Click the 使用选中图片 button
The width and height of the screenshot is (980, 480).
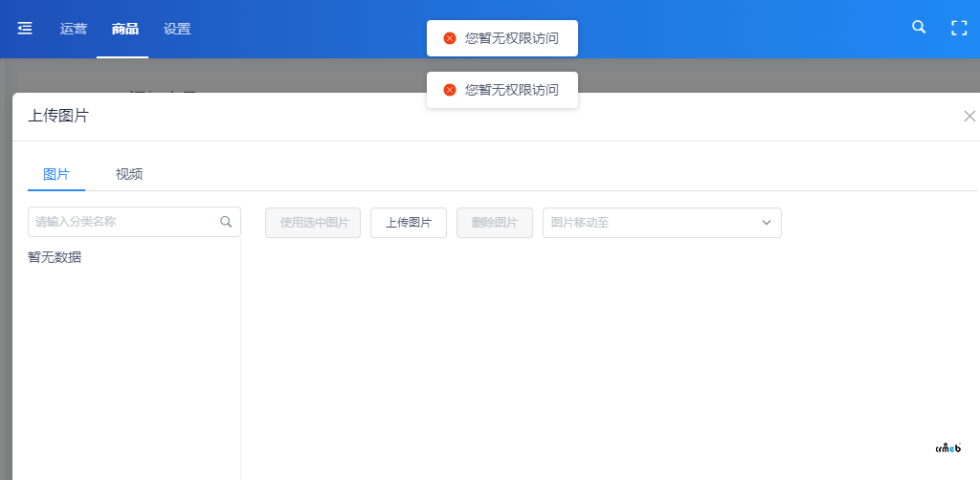pyautogui.click(x=313, y=223)
